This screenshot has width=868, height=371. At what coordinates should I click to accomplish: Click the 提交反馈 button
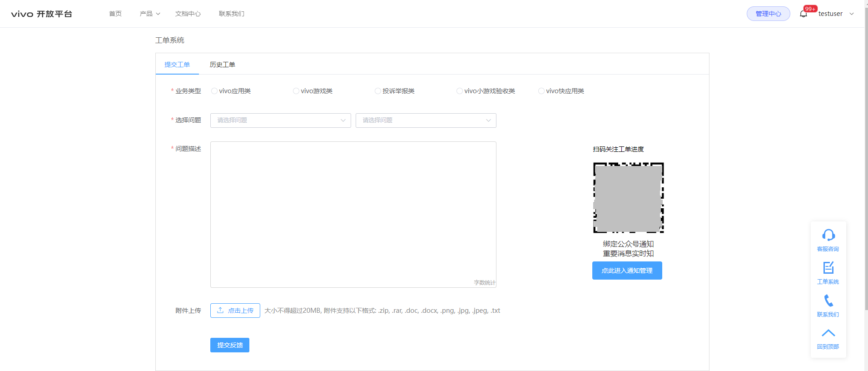pyautogui.click(x=229, y=345)
